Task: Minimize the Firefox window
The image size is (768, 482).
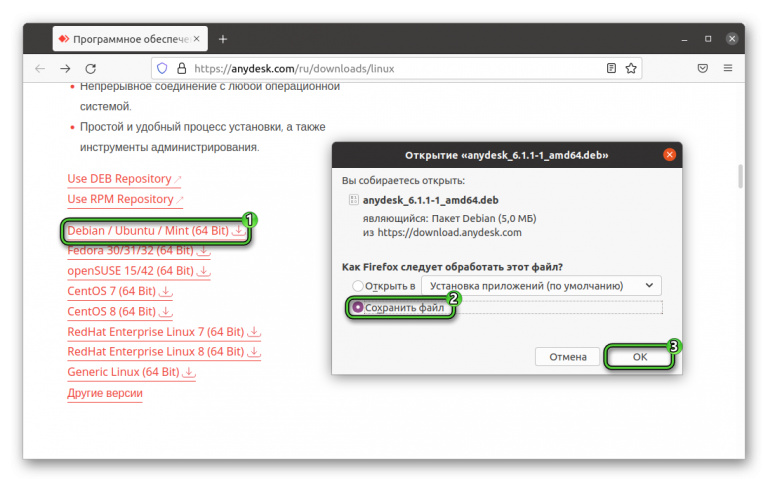Action: pos(684,39)
